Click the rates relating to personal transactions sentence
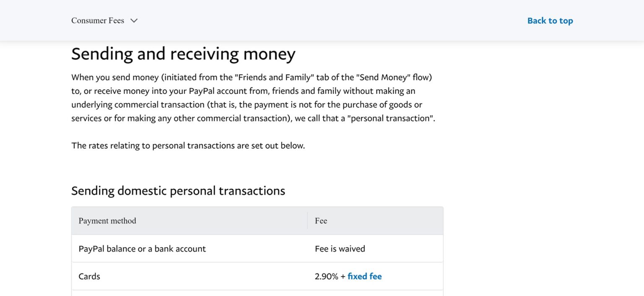Screen dimensions: 644x296 [x=188, y=145]
